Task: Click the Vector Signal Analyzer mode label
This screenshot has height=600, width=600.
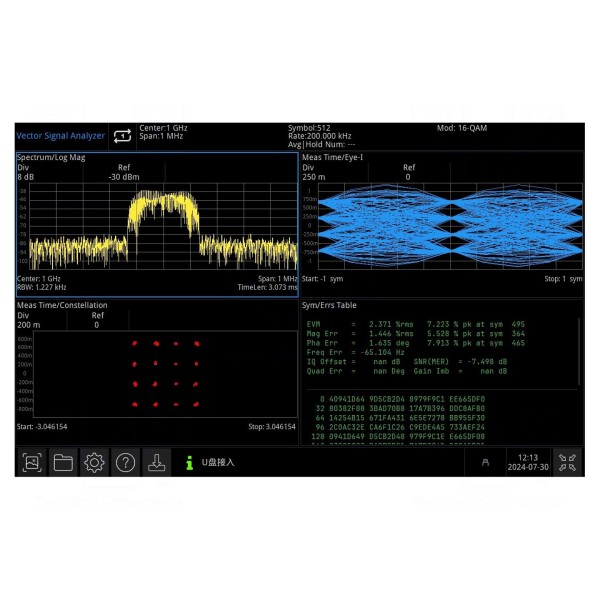Action: click(x=59, y=136)
